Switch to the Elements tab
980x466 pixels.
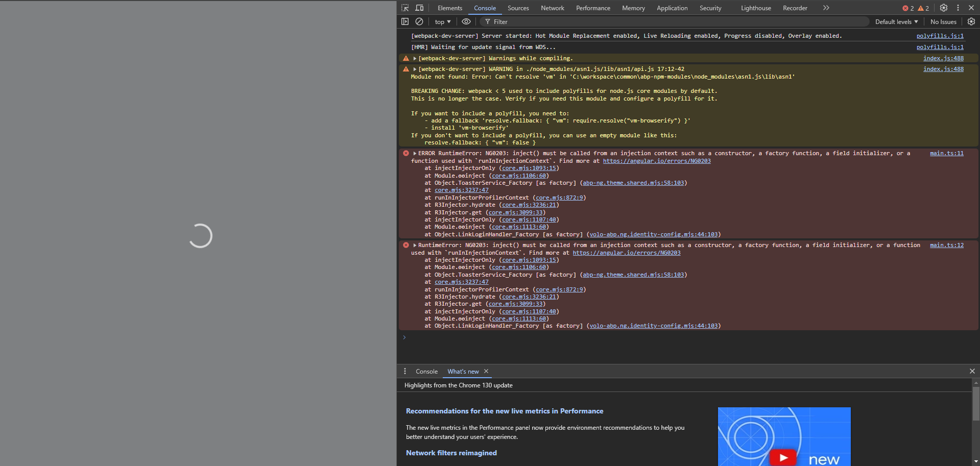pos(449,8)
